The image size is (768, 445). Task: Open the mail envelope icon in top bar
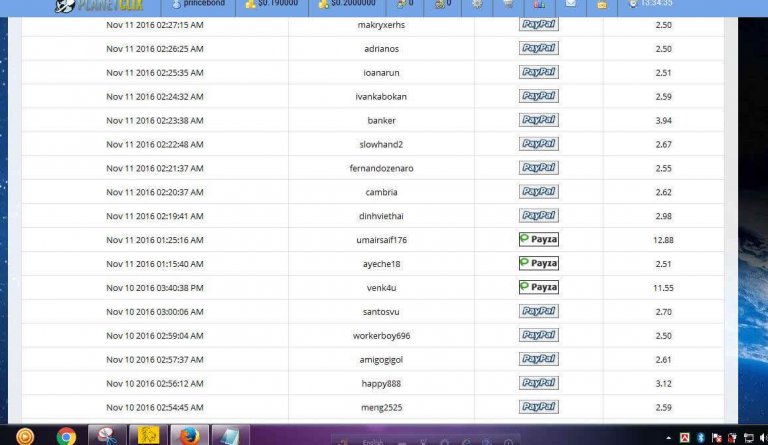tap(570, 4)
